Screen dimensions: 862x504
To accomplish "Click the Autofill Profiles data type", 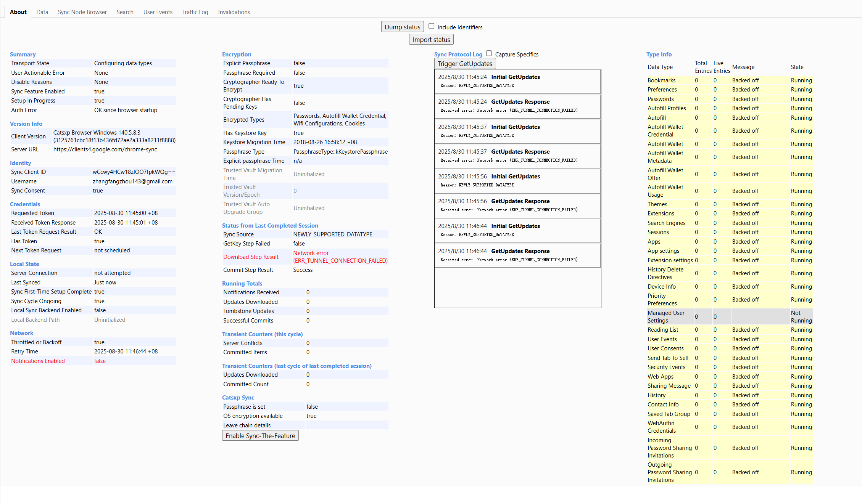I will 667,108.
